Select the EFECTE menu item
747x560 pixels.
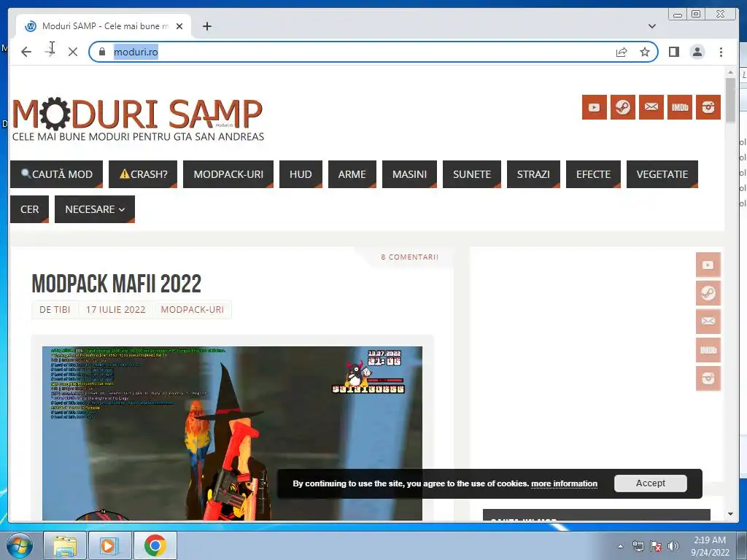593,174
